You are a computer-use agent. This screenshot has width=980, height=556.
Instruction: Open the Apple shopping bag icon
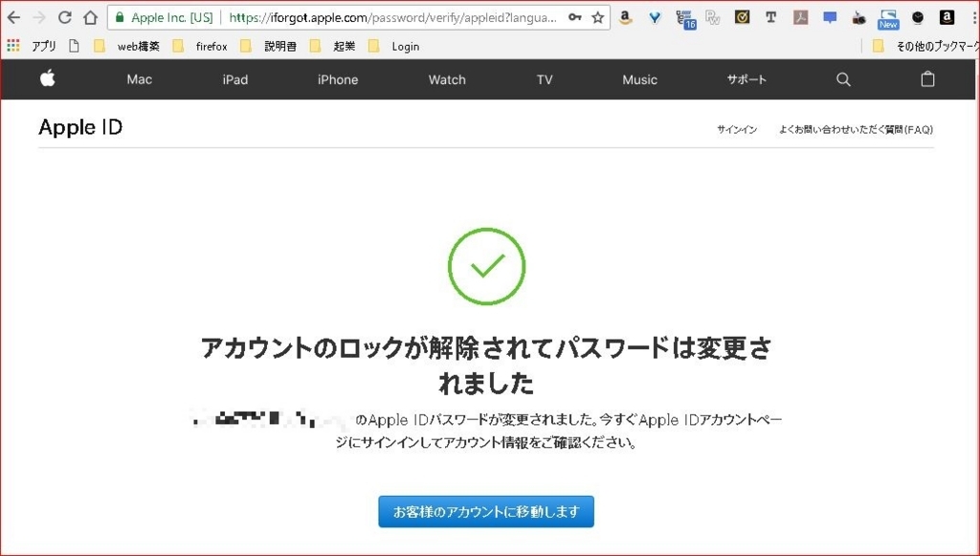point(927,78)
